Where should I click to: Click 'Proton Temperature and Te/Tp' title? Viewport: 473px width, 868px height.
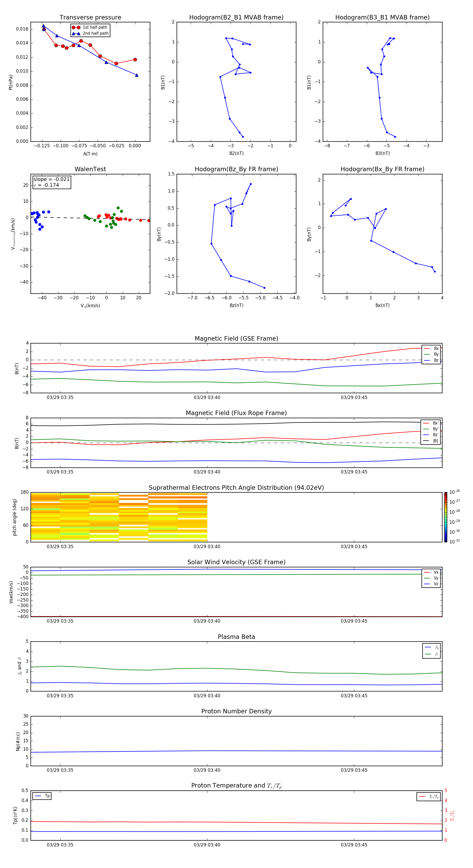(x=236, y=786)
